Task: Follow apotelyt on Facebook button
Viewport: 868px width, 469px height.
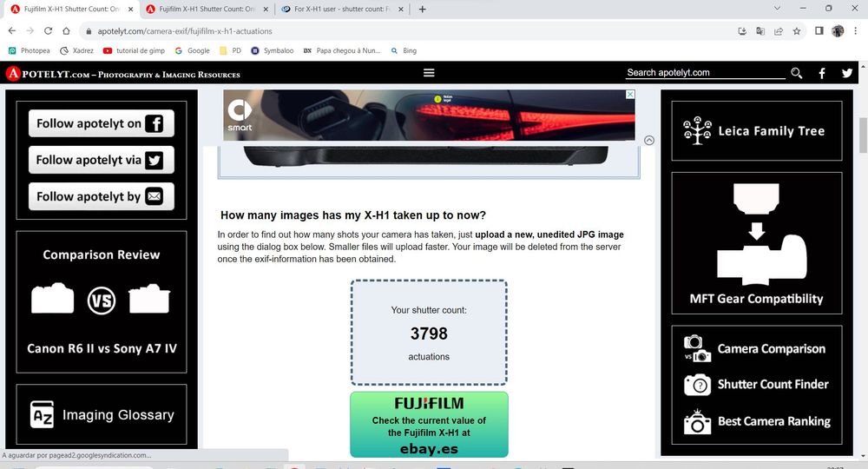Action: tap(102, 123)
